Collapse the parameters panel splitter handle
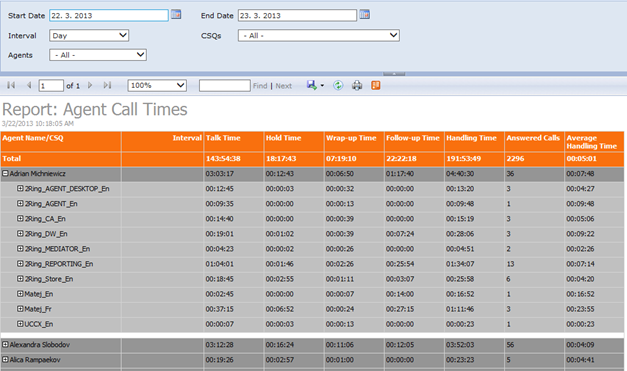The width and height of the screenshot is (627, 371). click(x=394, y=74)
